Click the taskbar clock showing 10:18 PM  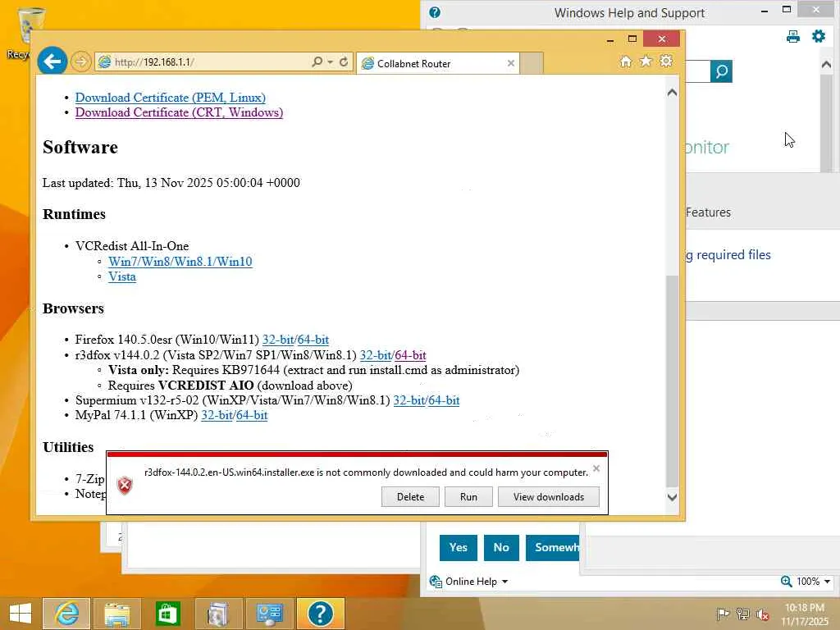[805, 614]
